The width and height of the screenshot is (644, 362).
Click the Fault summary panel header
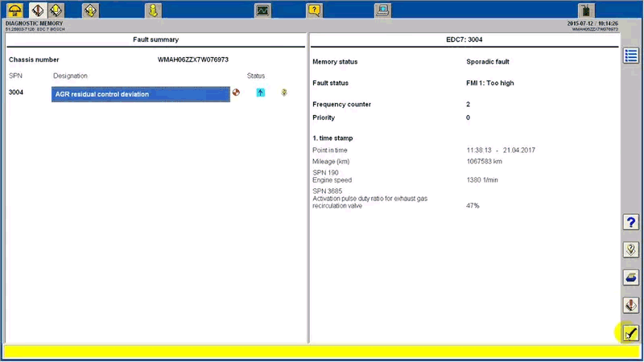155,39
